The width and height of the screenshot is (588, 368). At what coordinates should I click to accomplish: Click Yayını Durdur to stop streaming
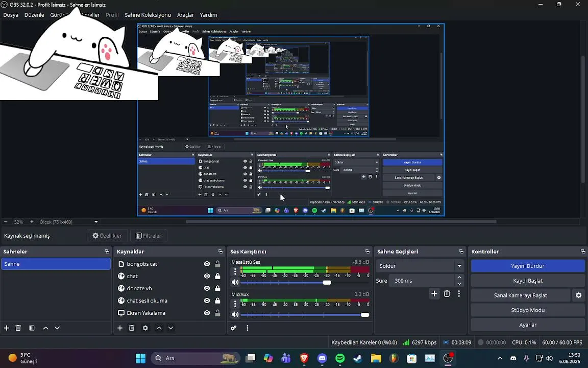528,266
